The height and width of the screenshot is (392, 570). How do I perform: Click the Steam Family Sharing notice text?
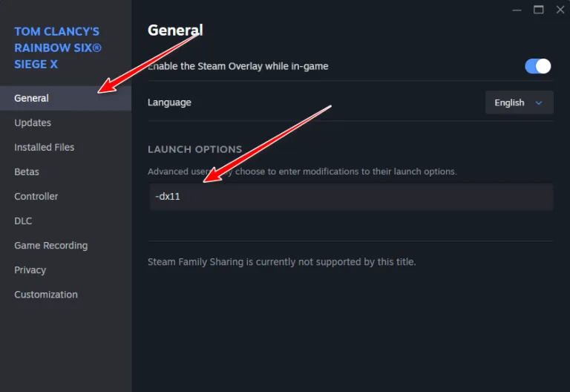click(x=282, y=261)
